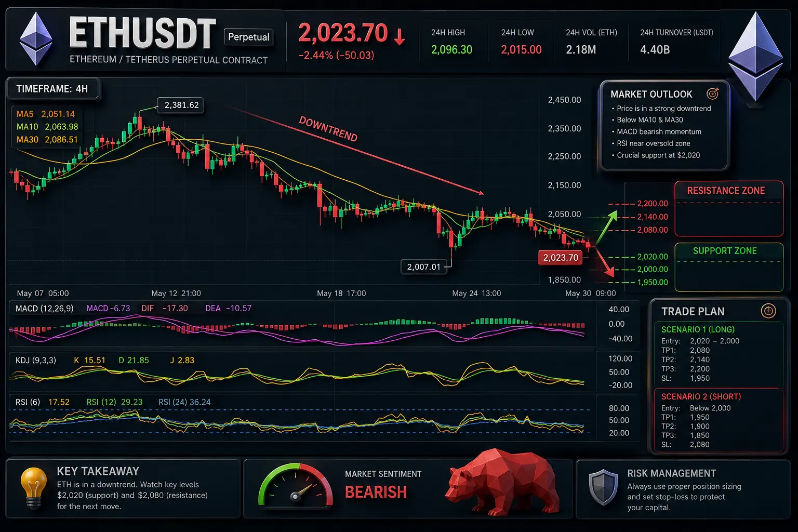
Task: Select the 24H LOW value 2,015.00
Action: [521, 50]
